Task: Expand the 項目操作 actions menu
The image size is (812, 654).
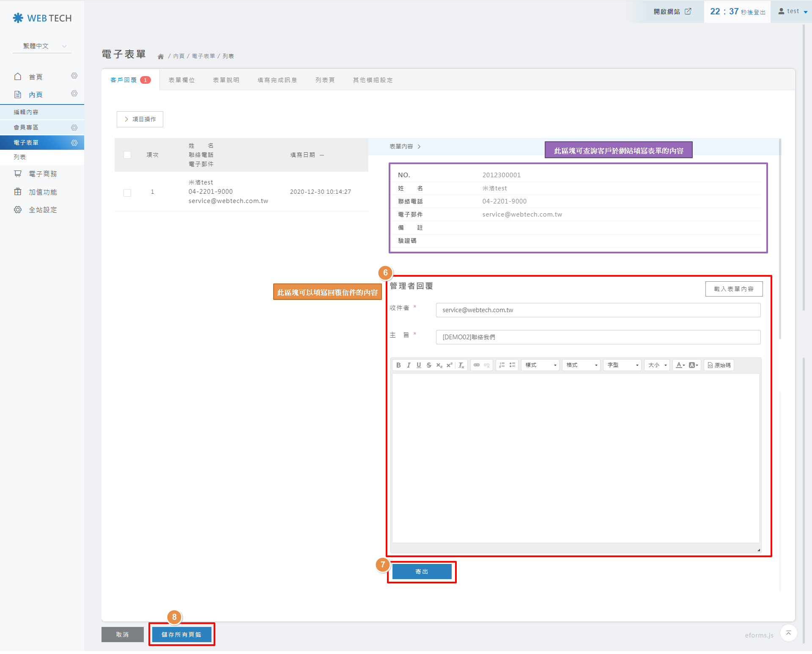Action: (140, 119)
